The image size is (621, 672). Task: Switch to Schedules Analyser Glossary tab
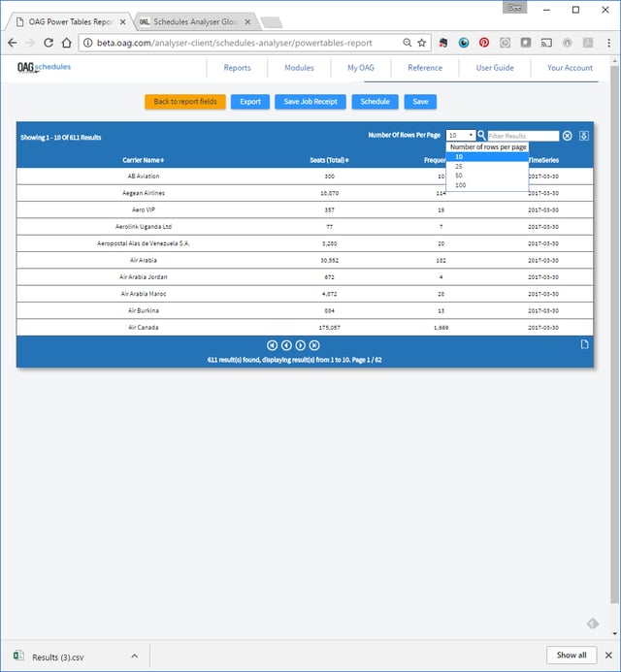190,20
